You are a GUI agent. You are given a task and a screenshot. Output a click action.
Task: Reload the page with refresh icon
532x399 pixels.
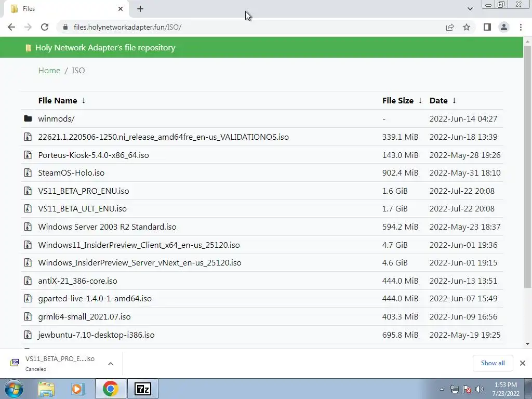pos(45,27)
